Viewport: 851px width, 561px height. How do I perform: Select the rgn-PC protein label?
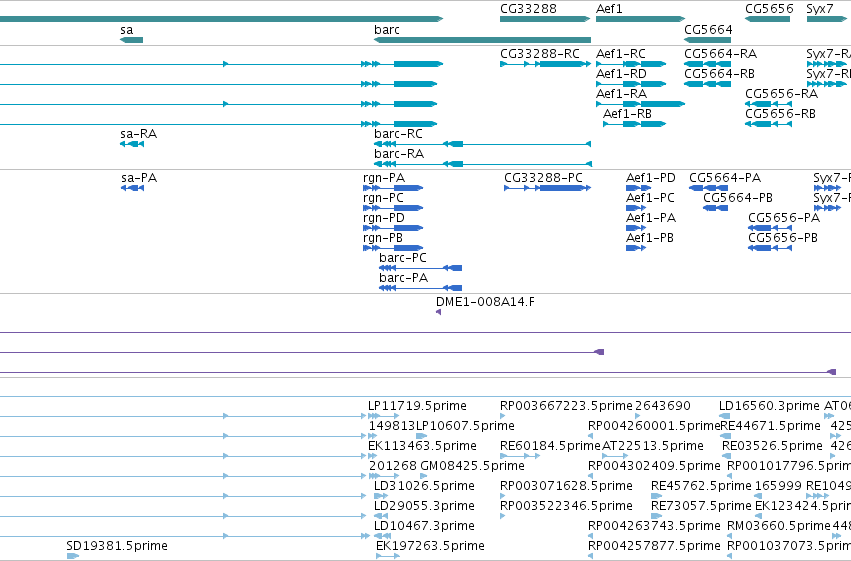[x=383, y=198]
